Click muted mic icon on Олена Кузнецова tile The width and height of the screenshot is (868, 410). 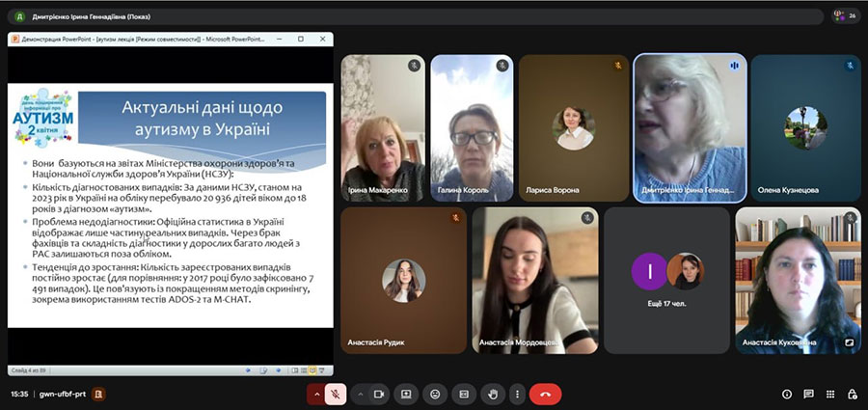850,66
